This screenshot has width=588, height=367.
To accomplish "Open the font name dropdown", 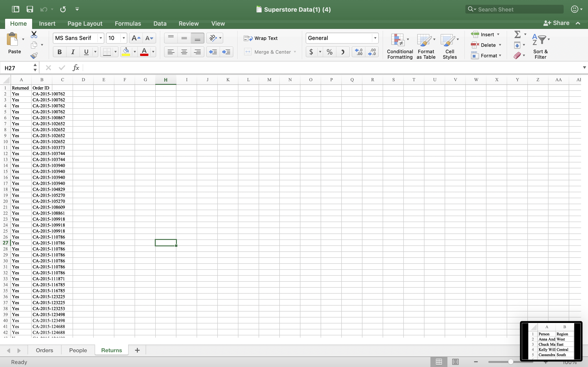I will tap(101, 38).
